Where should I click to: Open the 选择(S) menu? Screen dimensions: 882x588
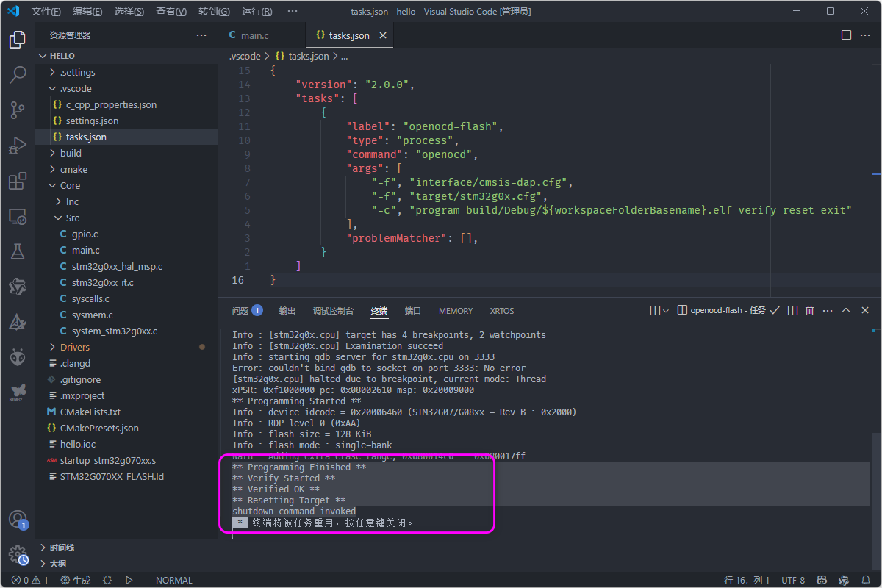[129, 12]
